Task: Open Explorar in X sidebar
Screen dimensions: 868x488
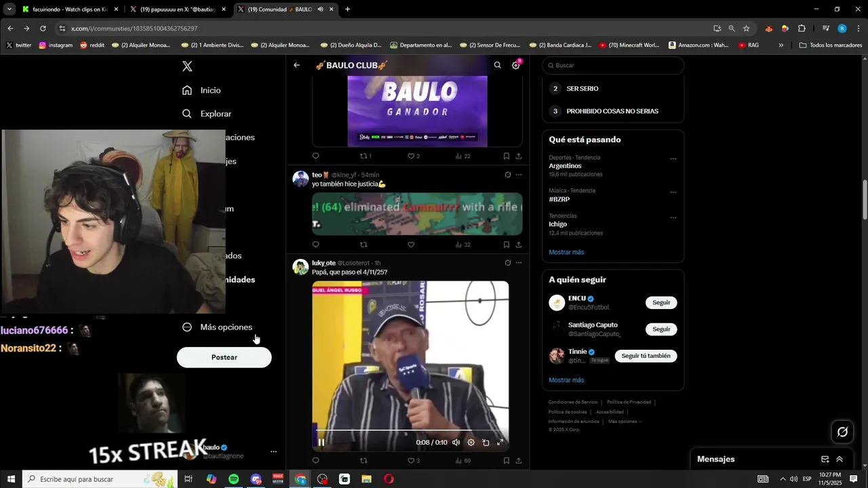Action: click(x=207, y=114)
